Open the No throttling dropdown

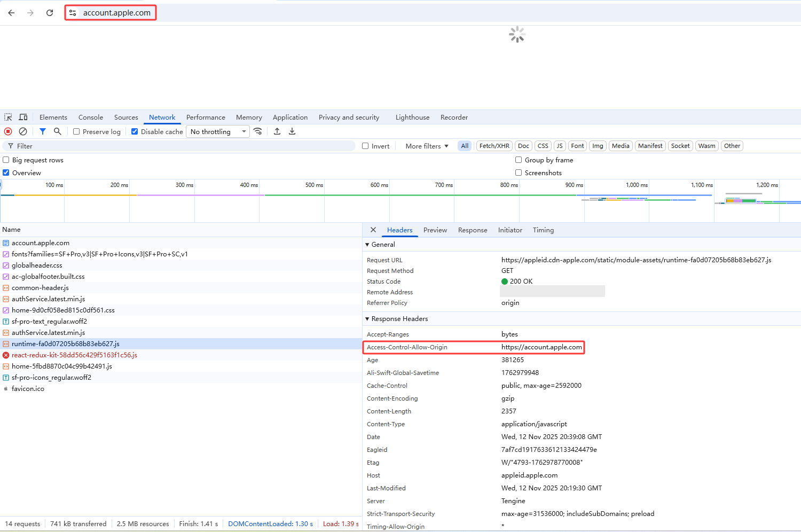(217, 132)
